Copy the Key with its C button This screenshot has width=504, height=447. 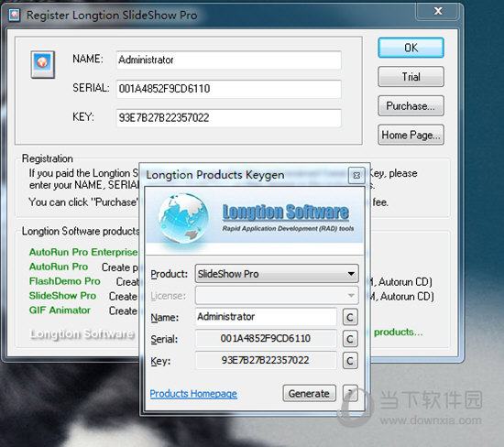click(350, 361)
